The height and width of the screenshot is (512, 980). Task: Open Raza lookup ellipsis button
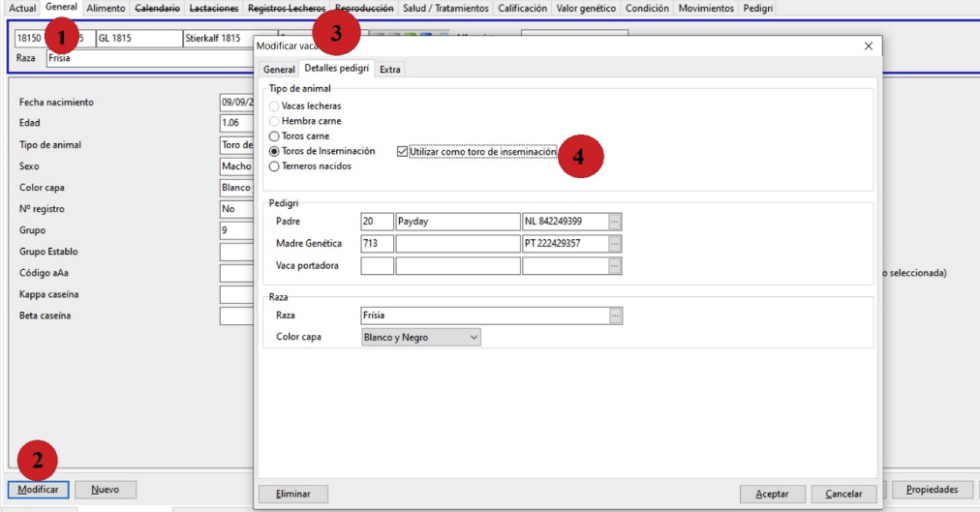(x=616, y=316)
